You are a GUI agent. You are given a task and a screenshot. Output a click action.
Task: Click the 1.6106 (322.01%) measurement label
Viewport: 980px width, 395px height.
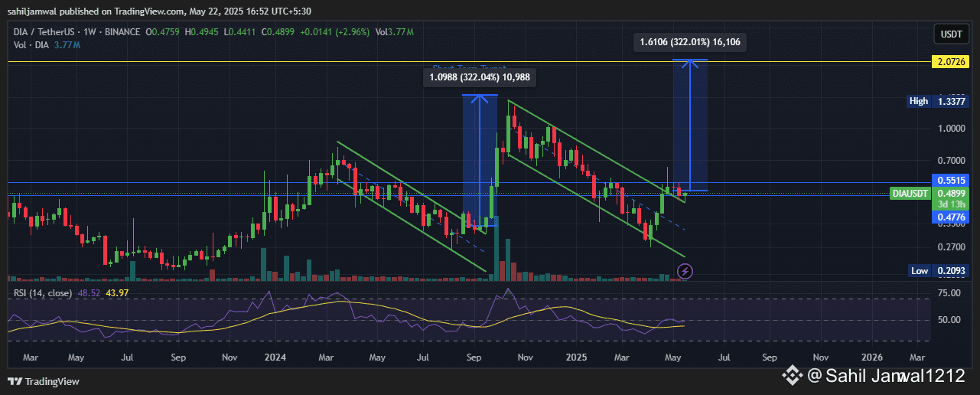[691, 41]
